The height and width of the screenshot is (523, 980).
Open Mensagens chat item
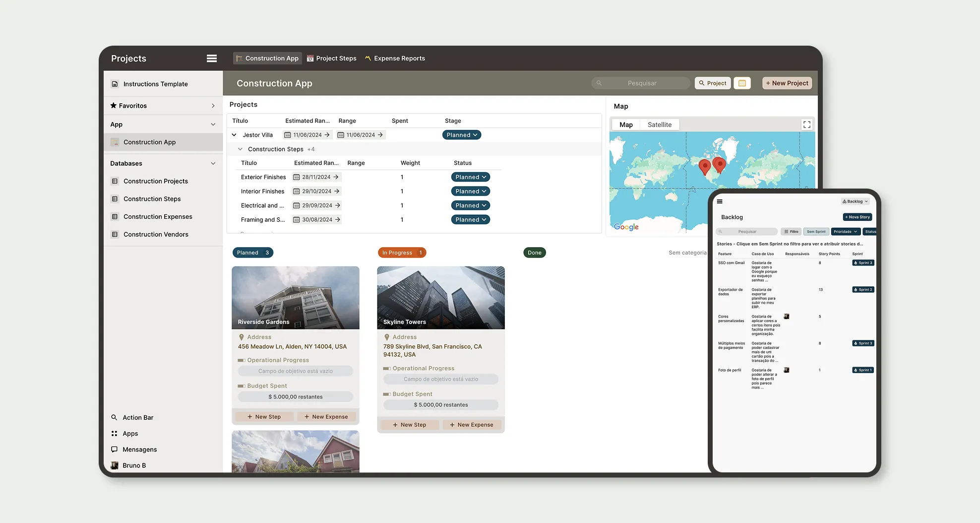pyautogui.click(x=134, y=449)
